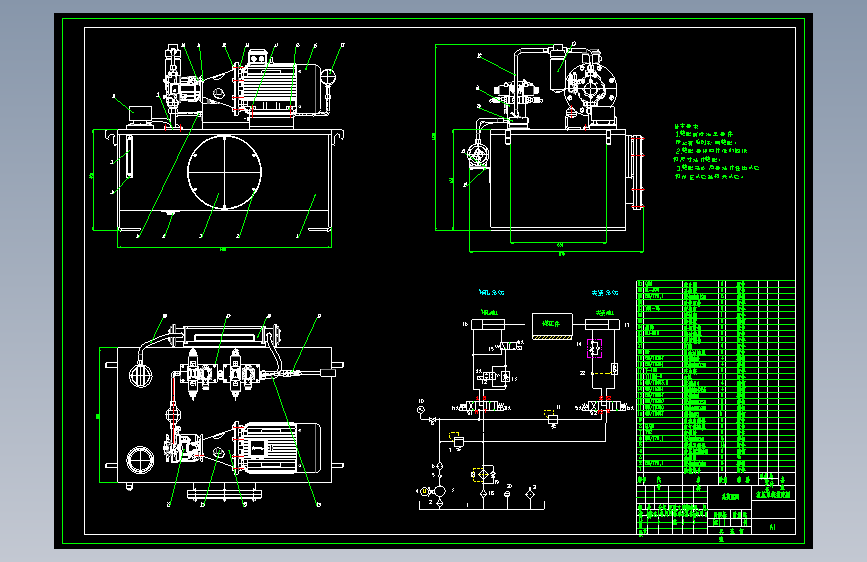Select the A1 sheet size cell in the title block
Image resolution: width=867 pixels, height=562 pixels.
(773, 527)
